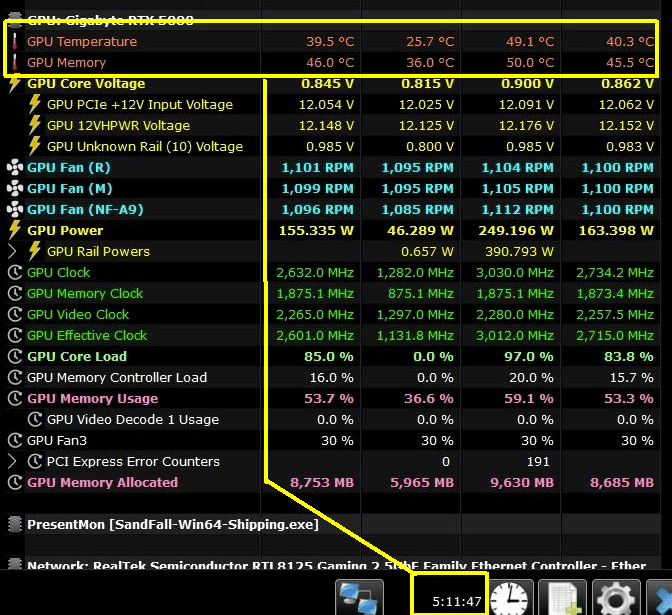
Task: Select the GPU Effective Clock row label
Action: [x=87, y=336]
